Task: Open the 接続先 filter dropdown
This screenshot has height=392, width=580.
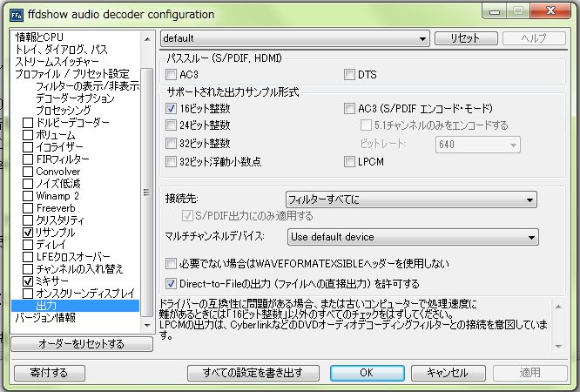Action: coord(411,199)
